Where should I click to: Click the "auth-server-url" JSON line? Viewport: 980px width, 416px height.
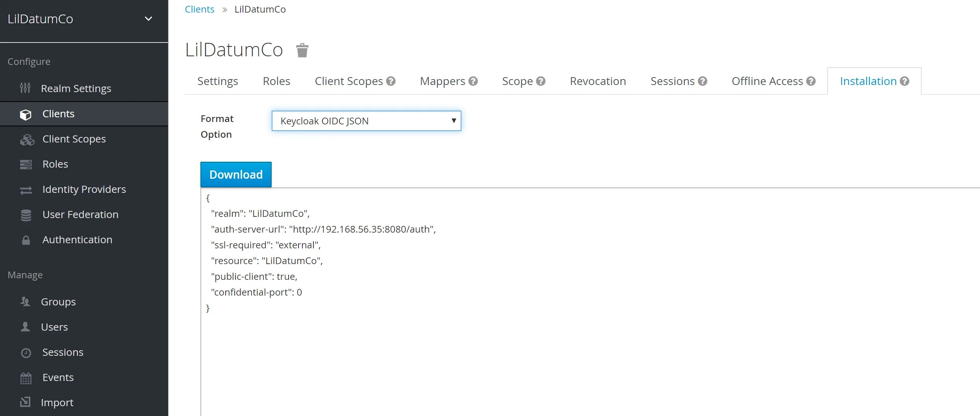pos(323,229)
